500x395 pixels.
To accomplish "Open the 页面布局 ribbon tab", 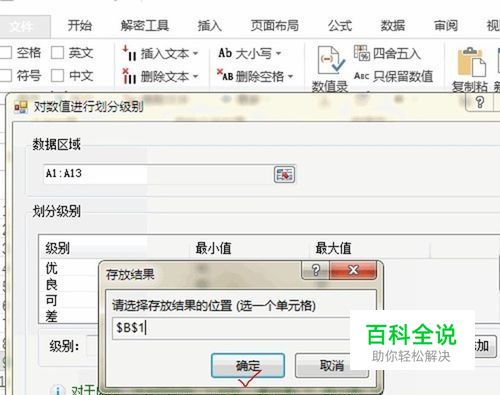I will coord(275,26).
